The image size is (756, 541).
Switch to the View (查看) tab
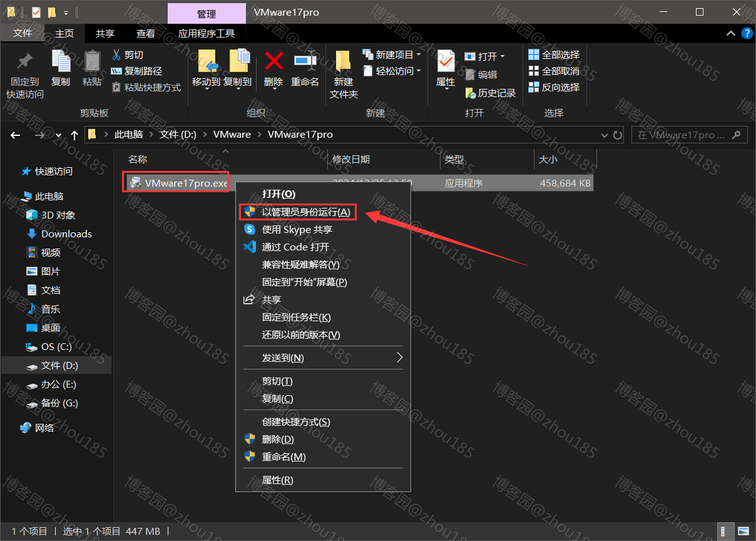coord(146,33)
